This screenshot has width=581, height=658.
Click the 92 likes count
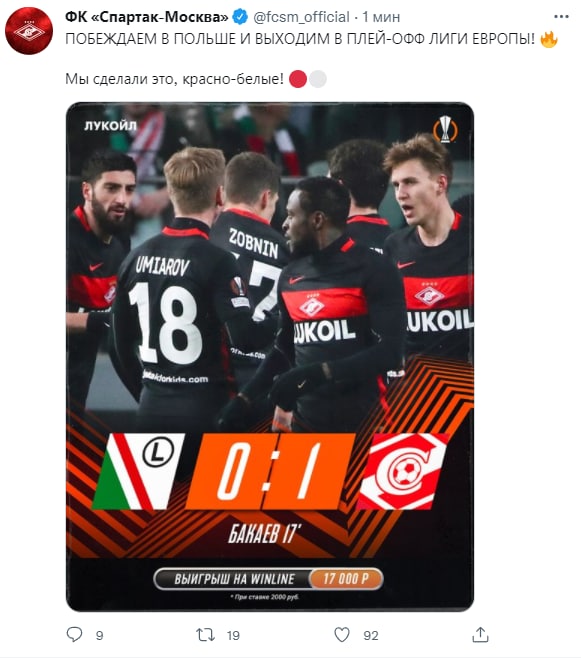coord(371,635)
